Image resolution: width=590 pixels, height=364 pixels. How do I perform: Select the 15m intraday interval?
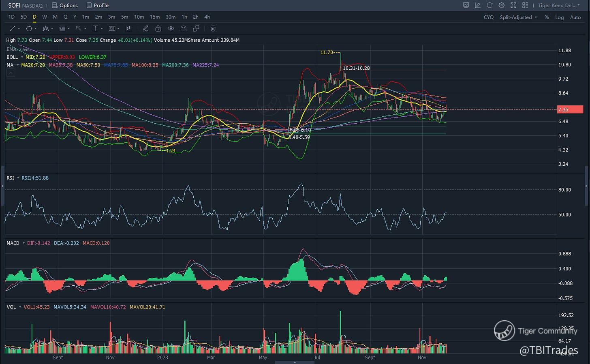pyautogui.click(x=155, y=17)
